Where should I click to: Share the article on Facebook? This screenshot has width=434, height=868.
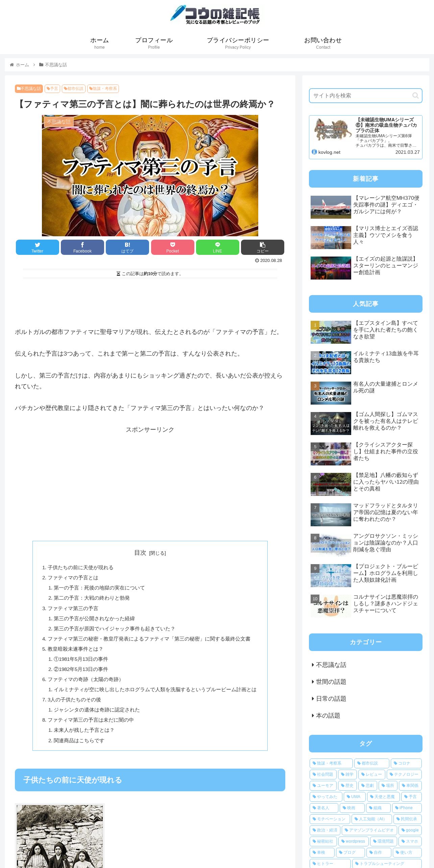click(82, 247)
